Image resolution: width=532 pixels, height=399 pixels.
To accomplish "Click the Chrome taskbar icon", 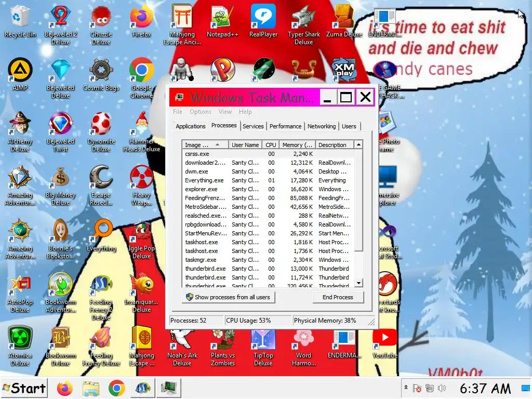I will 117,388.
